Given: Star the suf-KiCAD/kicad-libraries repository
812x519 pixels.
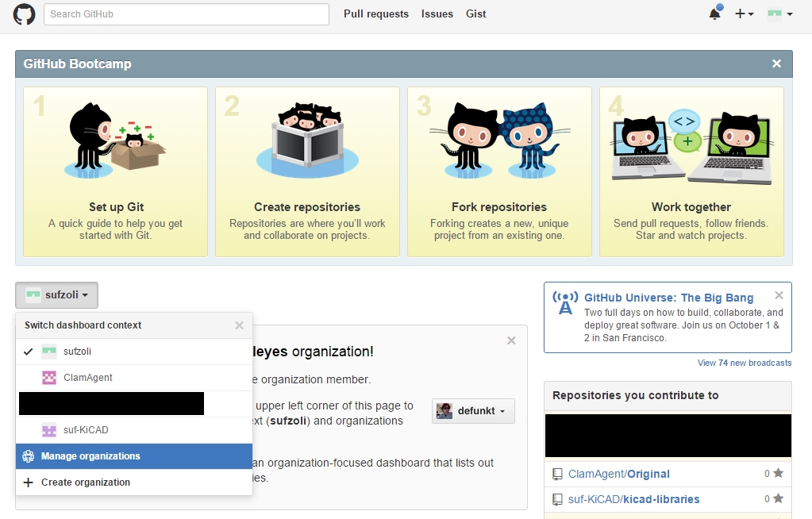Looking at the screenshot, I should coord(776,499).
